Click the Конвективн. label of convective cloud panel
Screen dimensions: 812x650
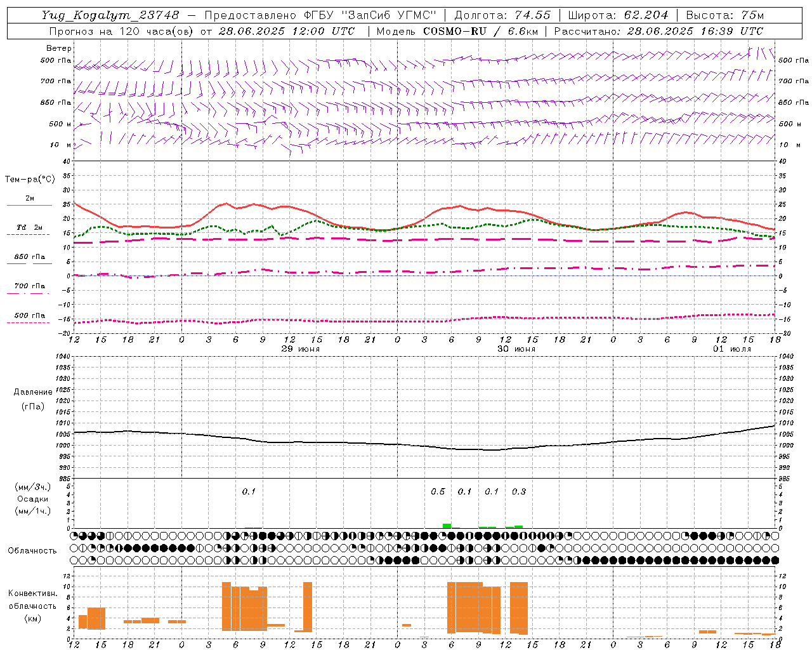tap(33, 594)
